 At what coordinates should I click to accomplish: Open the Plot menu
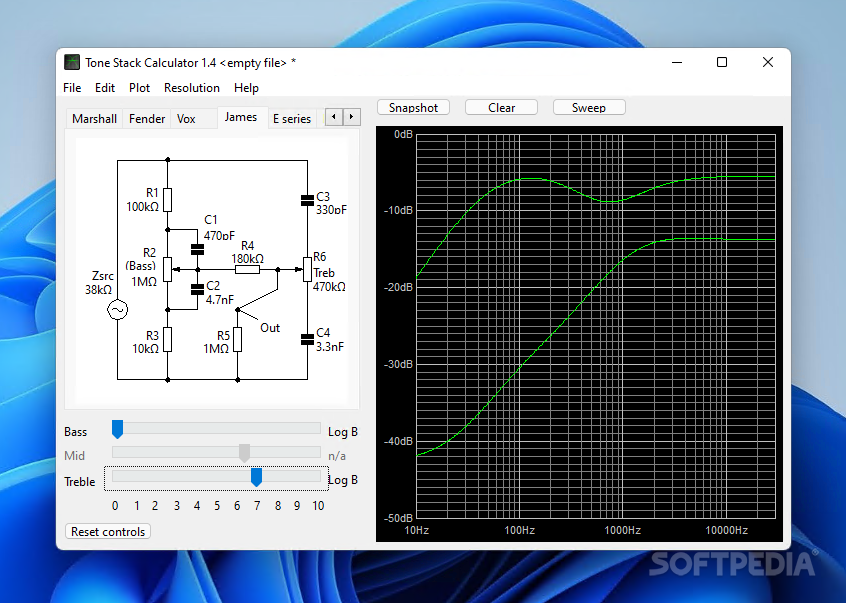tap(139, 88)
